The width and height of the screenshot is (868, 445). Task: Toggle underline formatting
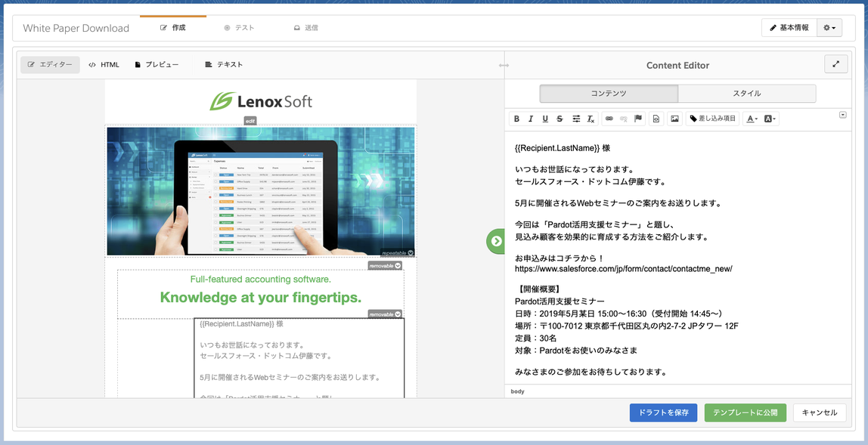545,119
